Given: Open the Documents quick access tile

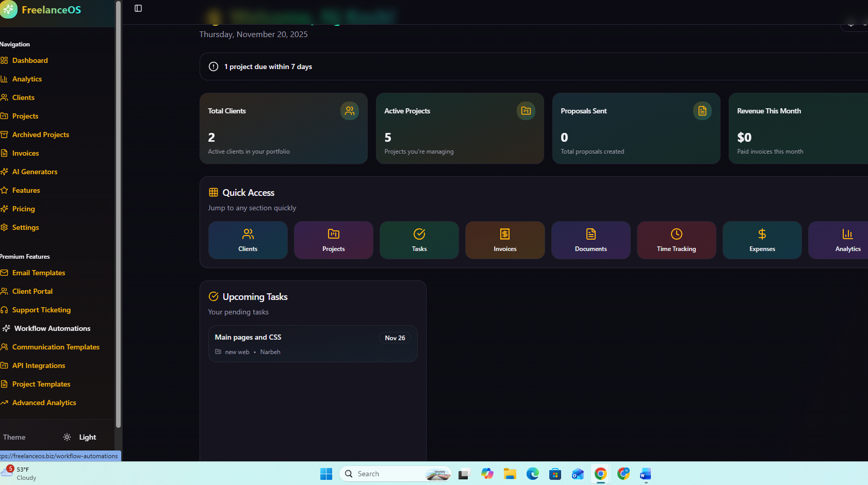Looking at the screenshot, I should 591,240.
